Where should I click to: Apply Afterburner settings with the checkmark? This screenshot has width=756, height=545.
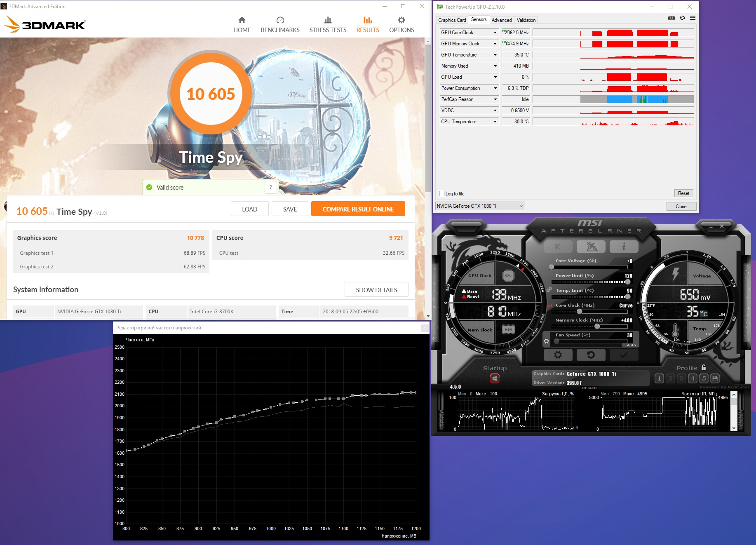pos(624,355)
